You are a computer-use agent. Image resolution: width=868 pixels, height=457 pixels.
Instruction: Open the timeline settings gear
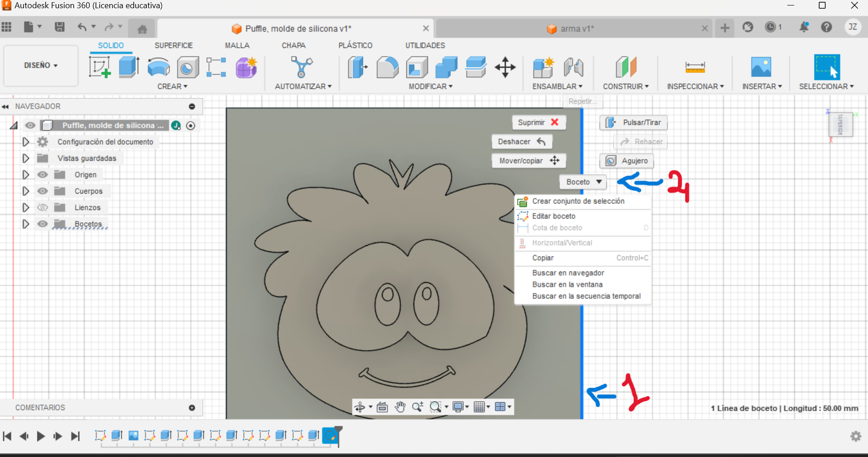856,436
